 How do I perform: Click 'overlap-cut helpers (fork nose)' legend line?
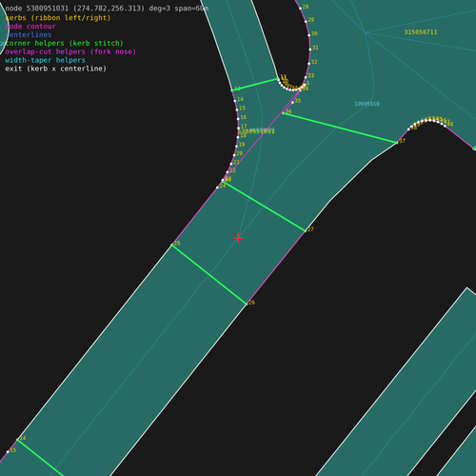click(x=70, y=51)
